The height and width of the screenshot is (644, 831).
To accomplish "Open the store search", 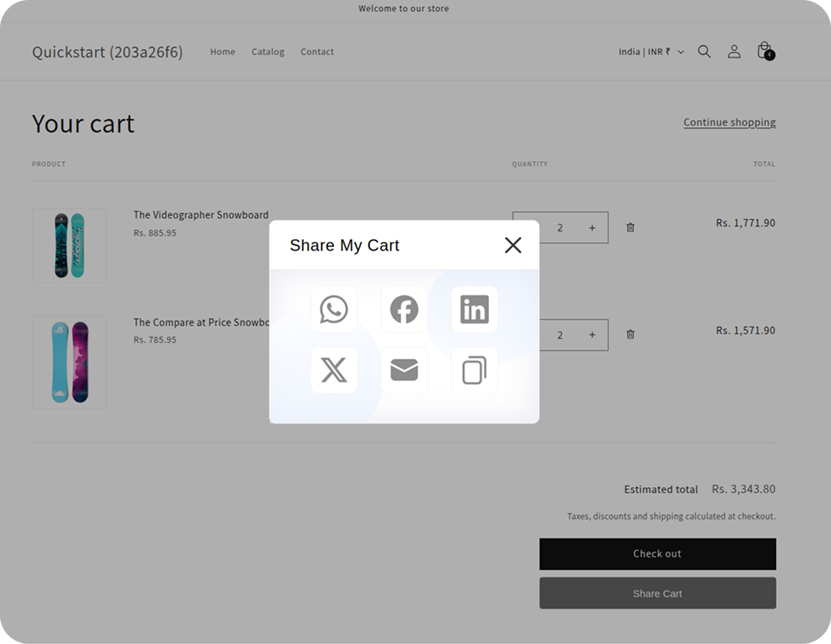I will [x=704, y=51].
